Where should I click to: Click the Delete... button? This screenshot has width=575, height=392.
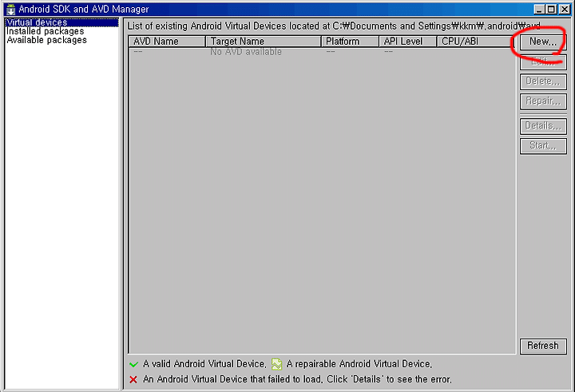543,81
